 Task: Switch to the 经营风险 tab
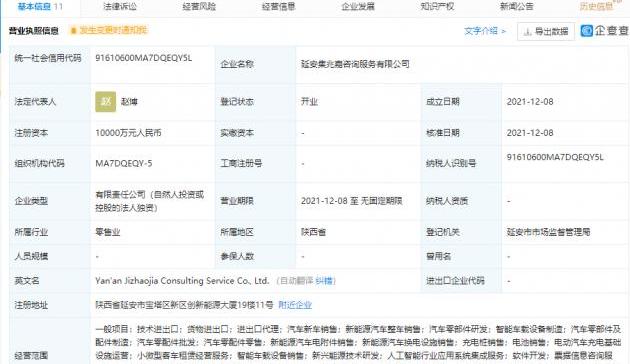coord(199,6)
